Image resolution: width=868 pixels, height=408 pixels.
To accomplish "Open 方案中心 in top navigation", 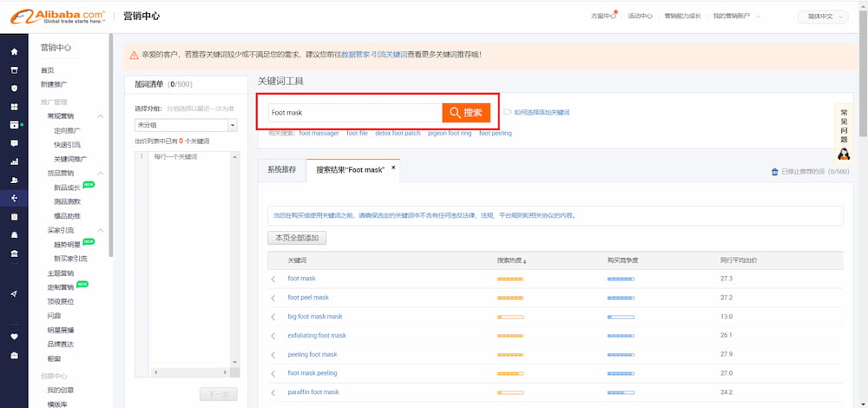I will [603, 16].
